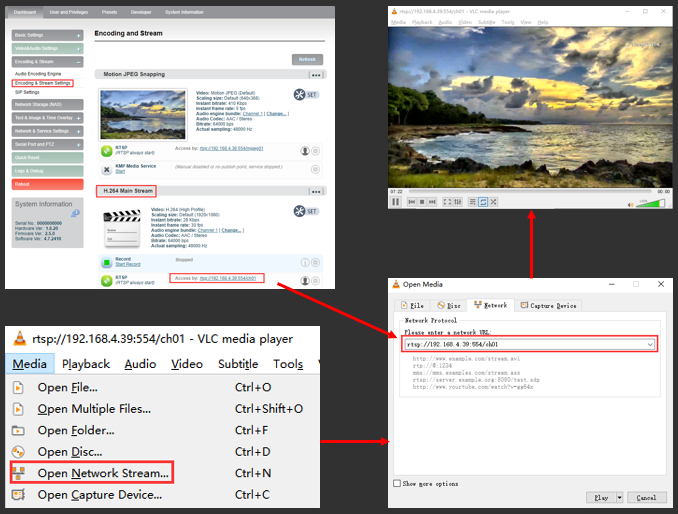Expand the Serial Port and PTZ section

[x=48, y=144]
